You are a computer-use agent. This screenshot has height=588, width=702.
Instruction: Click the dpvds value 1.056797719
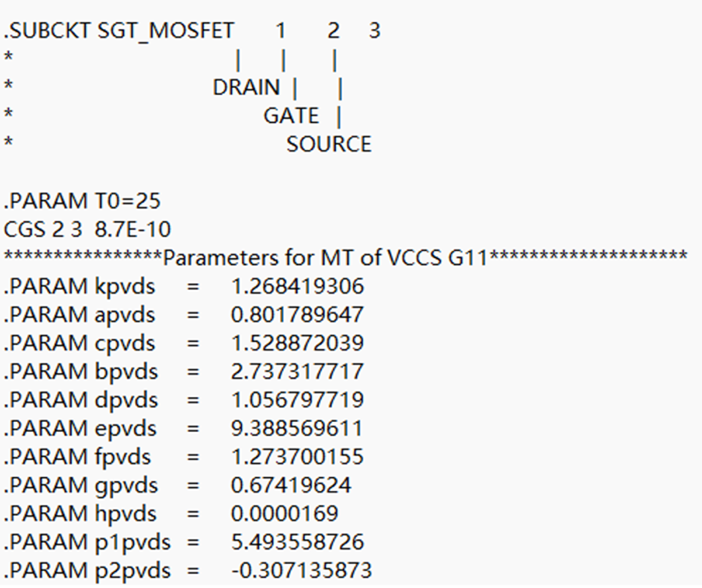pos(297,400)
